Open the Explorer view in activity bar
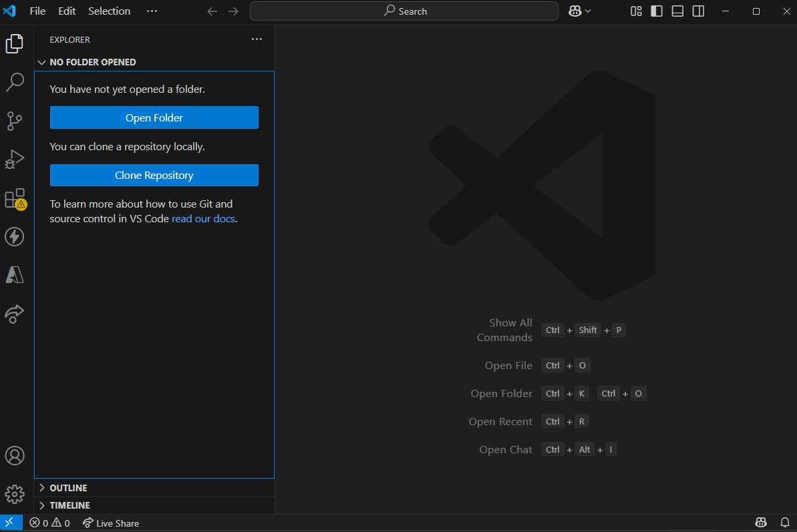Image resolution: width=797 pixels, height=532 pixels. (x=14, y=43)
